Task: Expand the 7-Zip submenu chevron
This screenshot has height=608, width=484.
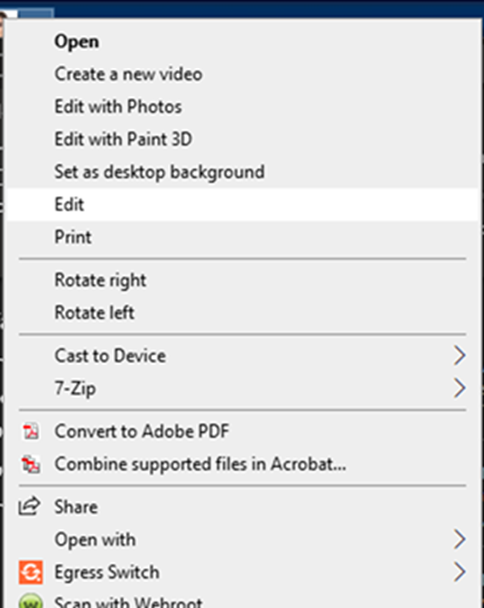Action: [x=459, y=388]
